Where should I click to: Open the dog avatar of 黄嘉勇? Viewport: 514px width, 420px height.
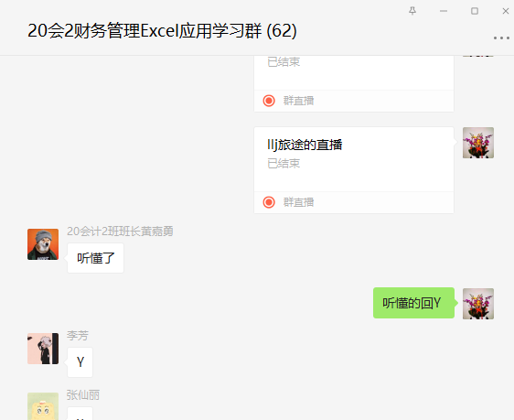[x=43, y=244]
